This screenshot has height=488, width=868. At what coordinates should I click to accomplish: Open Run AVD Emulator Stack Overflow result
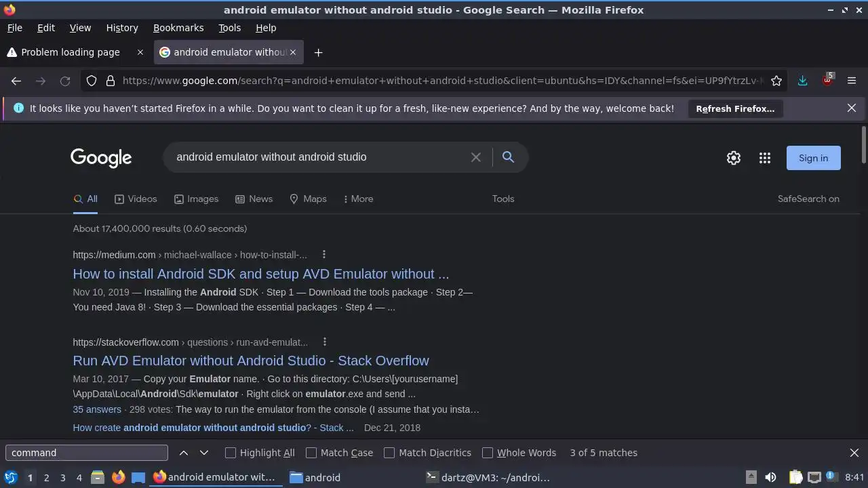[251, 361]
